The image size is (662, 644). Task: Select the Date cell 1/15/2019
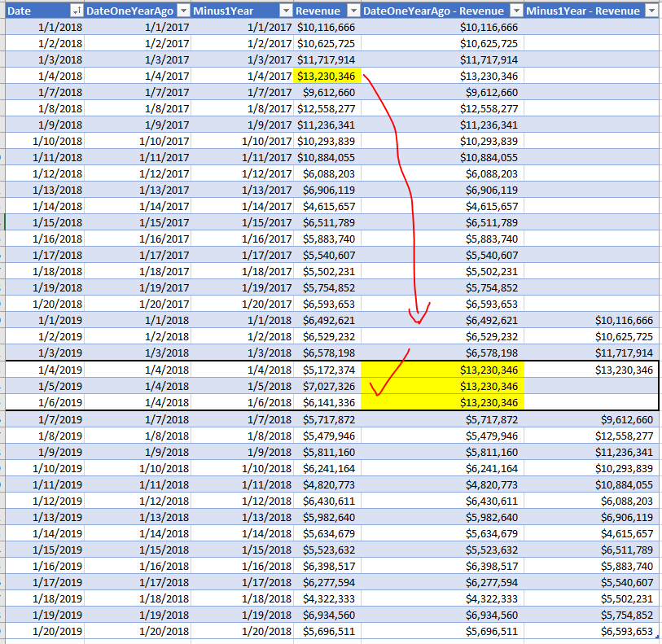click(x=45, y=550)
